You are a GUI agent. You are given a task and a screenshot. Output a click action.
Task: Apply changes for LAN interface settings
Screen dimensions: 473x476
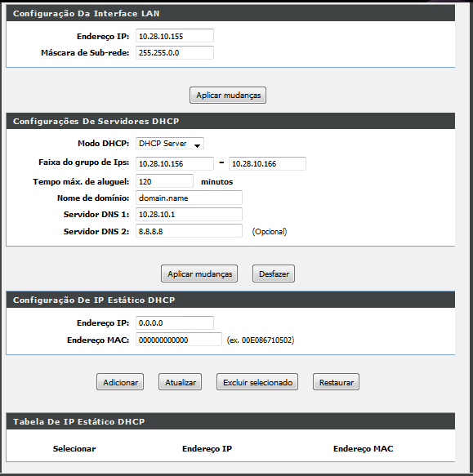point(228,96)
